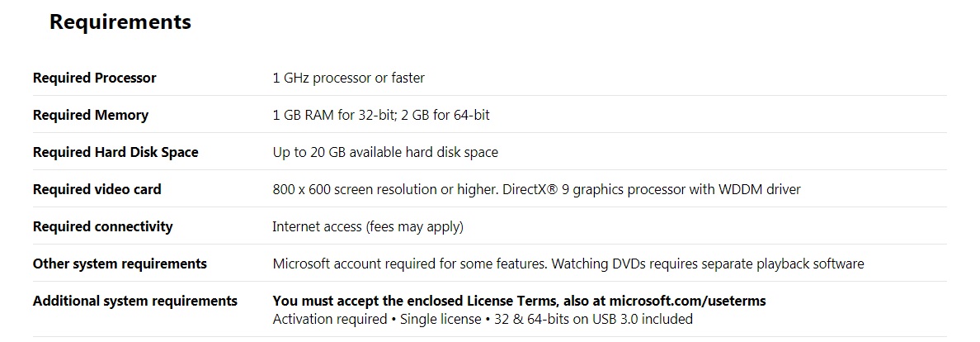
Task: Click the Activation required Single license line
Action: (483, 320)
